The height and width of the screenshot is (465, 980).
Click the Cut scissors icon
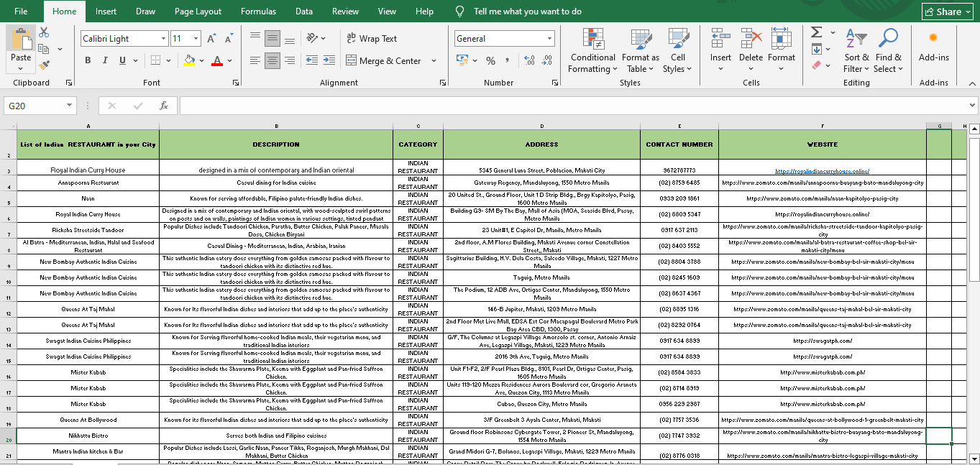click(44, 32)
